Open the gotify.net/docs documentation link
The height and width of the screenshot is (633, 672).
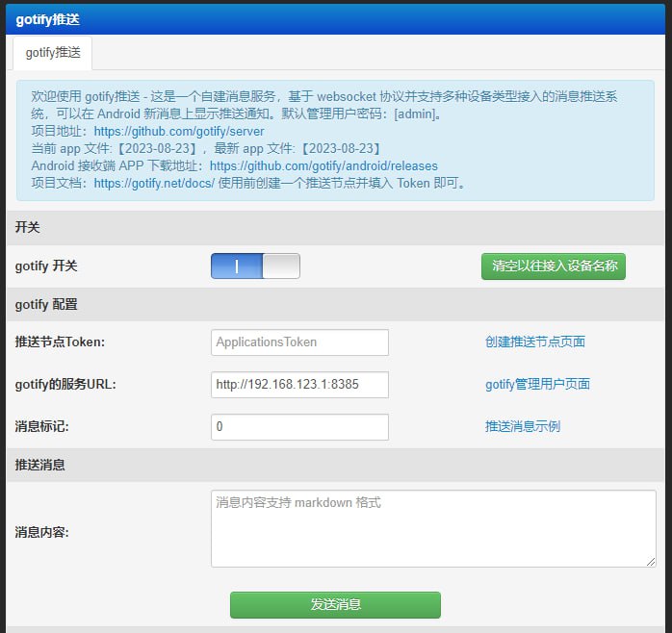pyautogui.click(x=154, y=184)
